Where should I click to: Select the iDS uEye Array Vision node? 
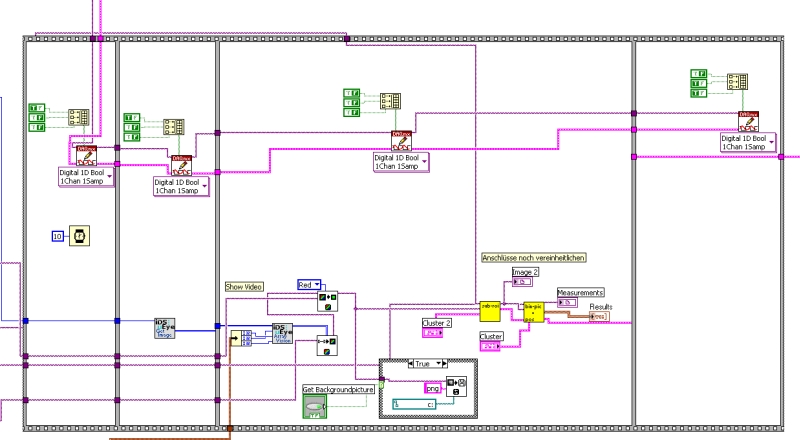(282, 333)
